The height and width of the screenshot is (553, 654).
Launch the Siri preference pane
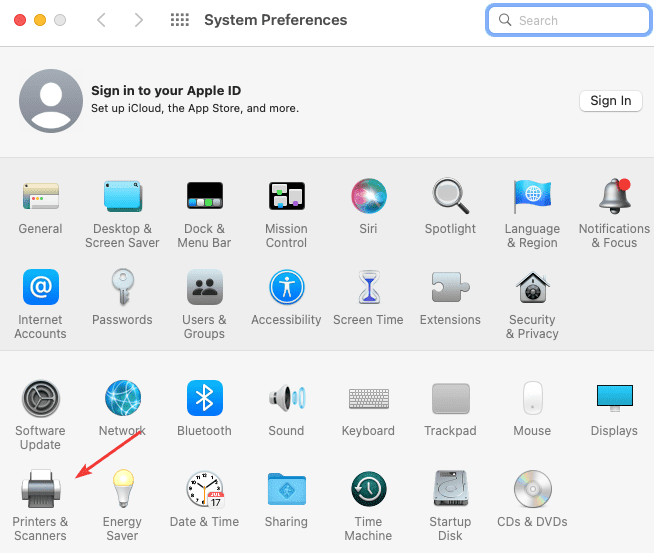368,196
